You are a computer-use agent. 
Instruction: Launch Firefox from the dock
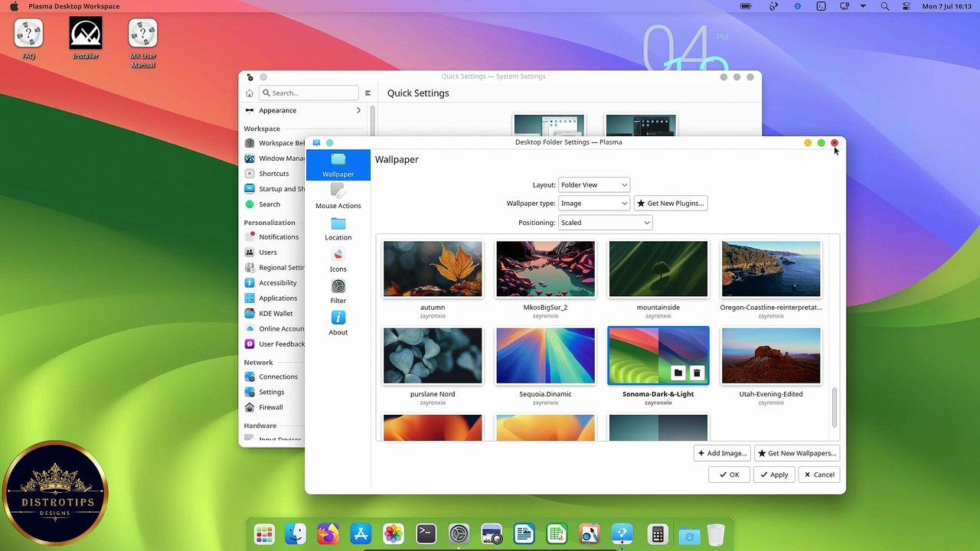[328, 534]
